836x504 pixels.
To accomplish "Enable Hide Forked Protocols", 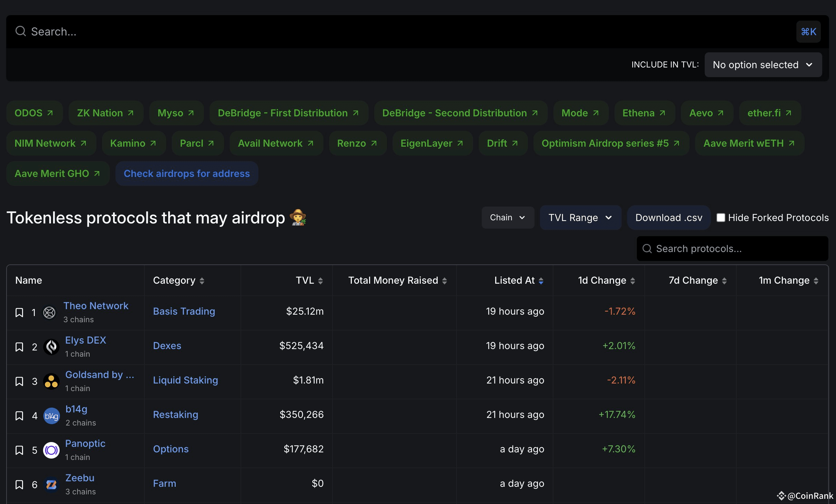I will [722, 217].
